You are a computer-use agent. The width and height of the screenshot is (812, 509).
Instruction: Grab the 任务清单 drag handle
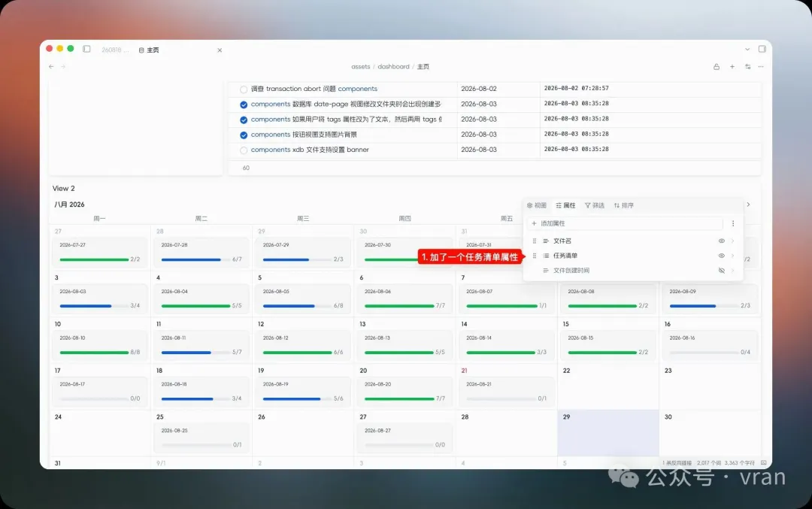(535, 256)
